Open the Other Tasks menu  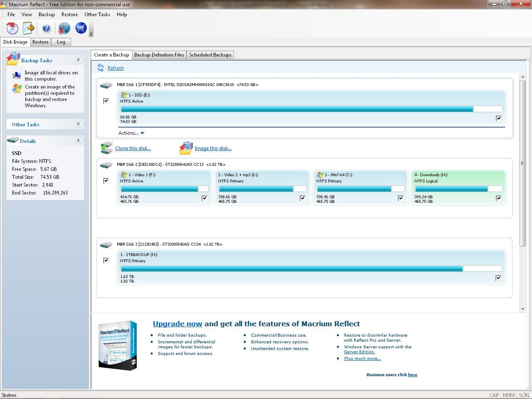point(97,14)
